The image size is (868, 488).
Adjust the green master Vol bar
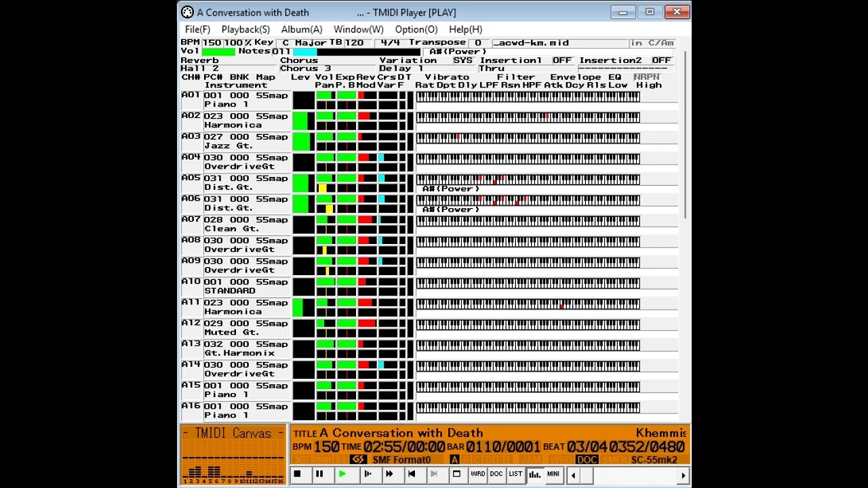[x=218, y=52]
